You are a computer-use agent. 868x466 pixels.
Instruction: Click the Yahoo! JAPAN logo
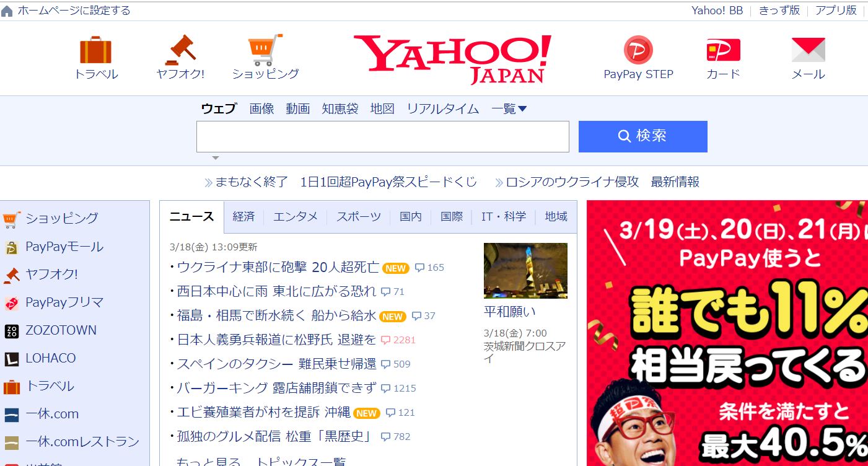(x=452, y=59)
